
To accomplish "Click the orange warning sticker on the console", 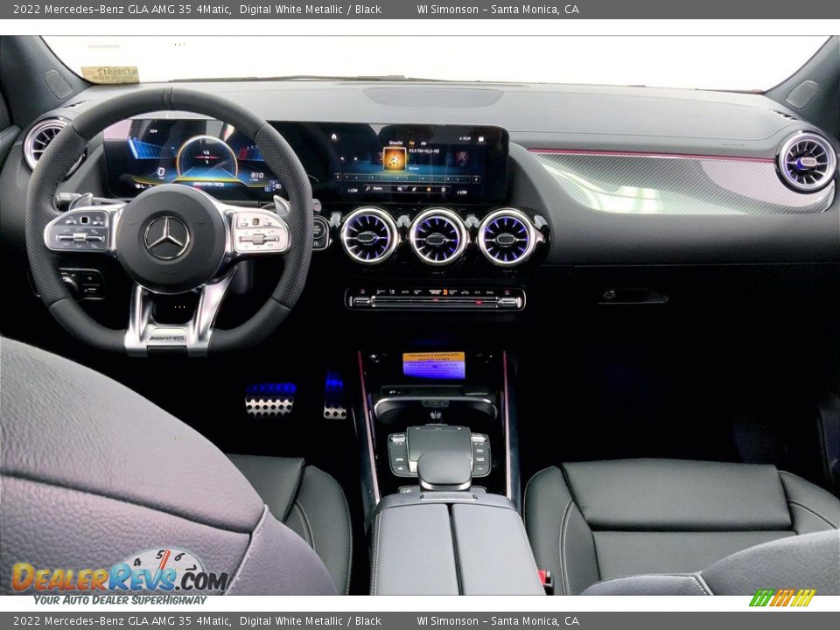I will point(433,364).
